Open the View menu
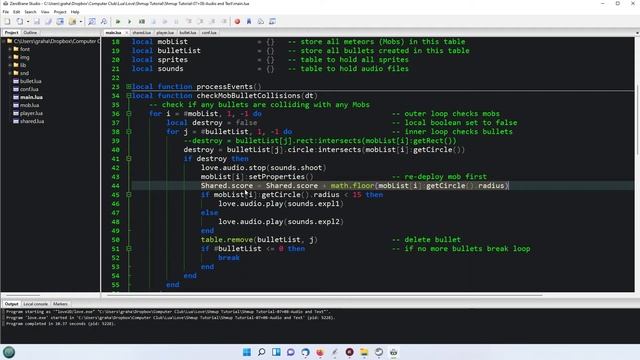The image size is (640, 360). (x=45, y=12)
